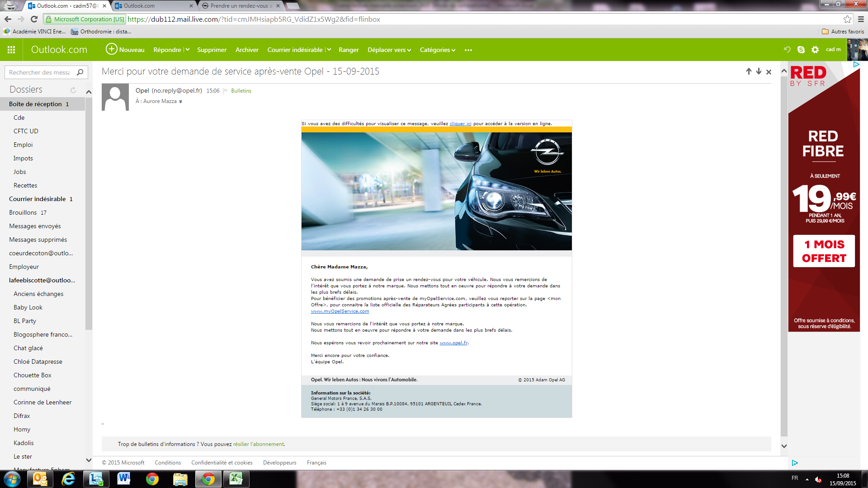Close the open email message

point(769,72)
